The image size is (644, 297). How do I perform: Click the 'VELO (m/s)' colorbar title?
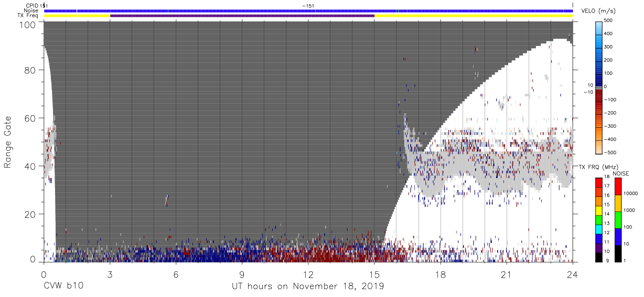click(597, 11)
